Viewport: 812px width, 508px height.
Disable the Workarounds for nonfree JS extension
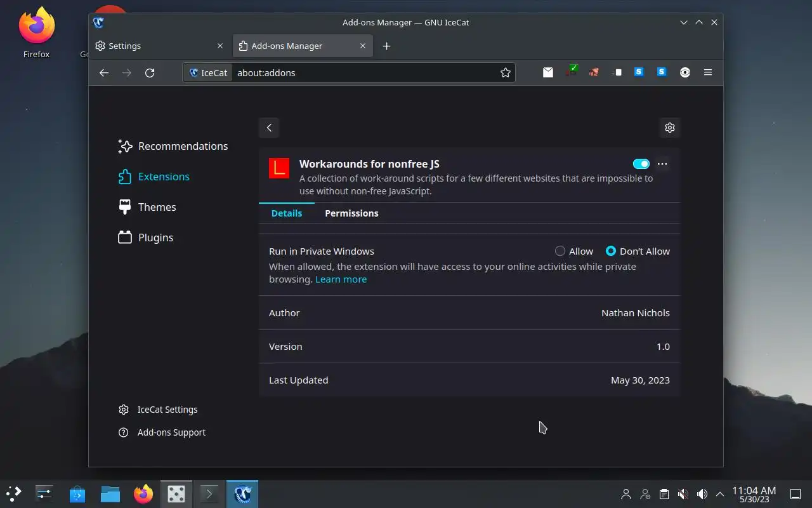coord(641,164)
